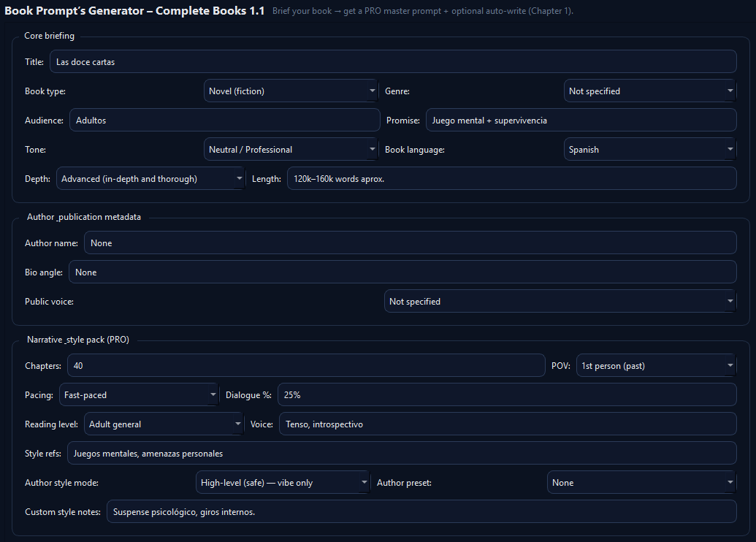Open the Author preset dropdown
756x542 pixels.
pyautogui.click(x=641, y=482)
